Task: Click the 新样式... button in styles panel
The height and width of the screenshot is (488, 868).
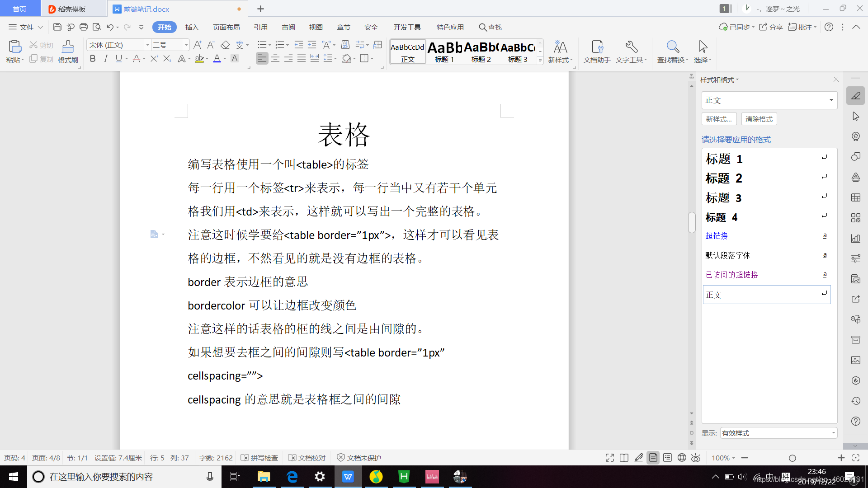Action: [x=719, y=119]
